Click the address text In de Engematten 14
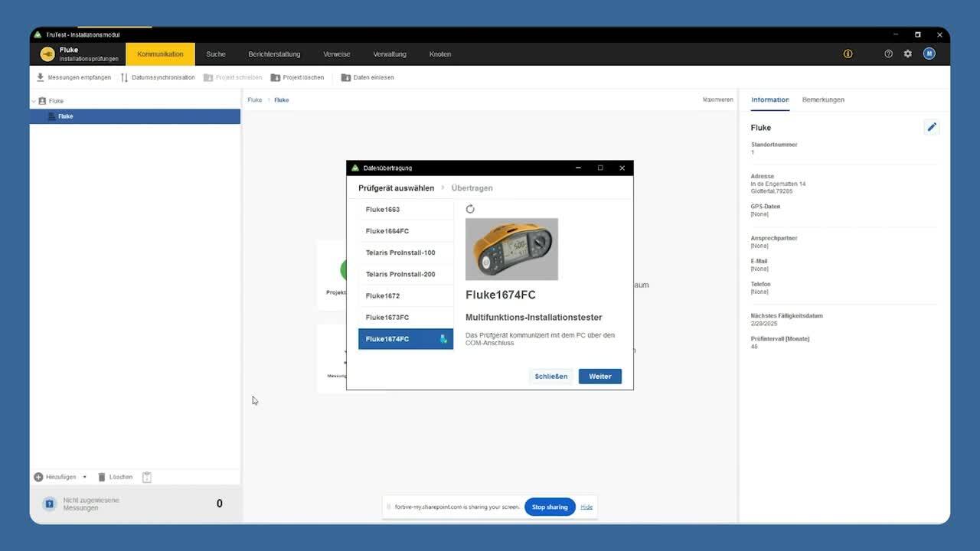Image resolution: width=980 pixels, height=551 pixels. (x=778, y=184)
